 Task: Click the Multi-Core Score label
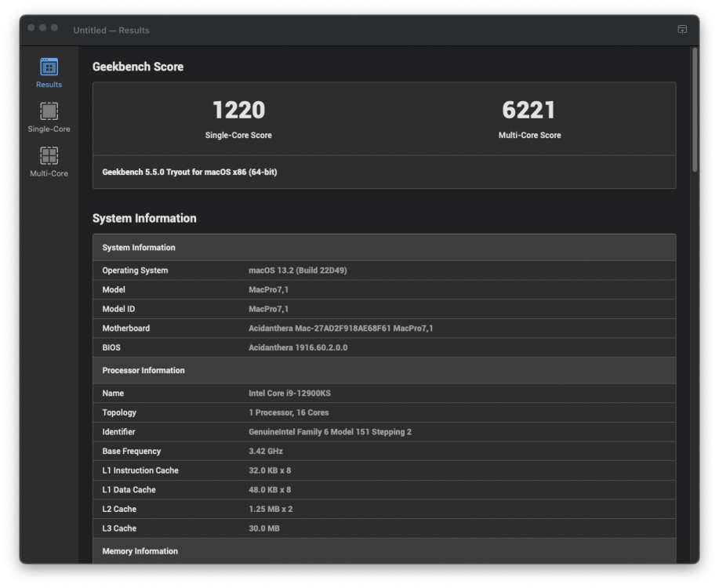(x=529, y=136)
